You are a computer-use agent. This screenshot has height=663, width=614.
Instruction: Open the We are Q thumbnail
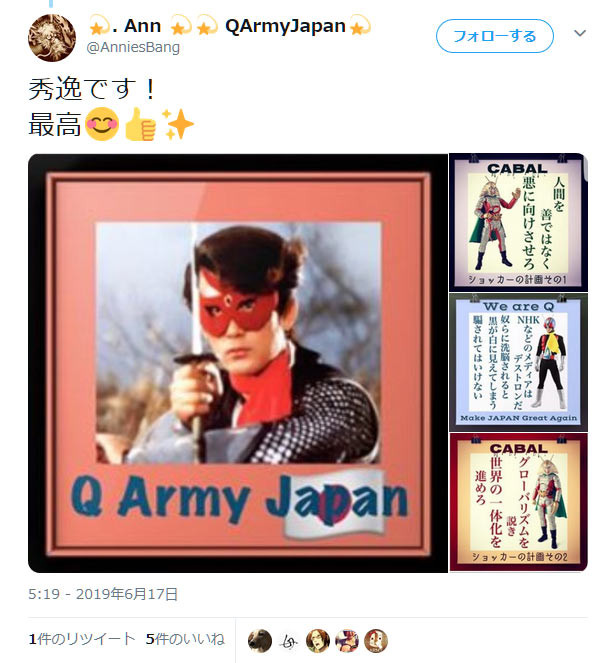pyautogui.click(x=518, y=362)
